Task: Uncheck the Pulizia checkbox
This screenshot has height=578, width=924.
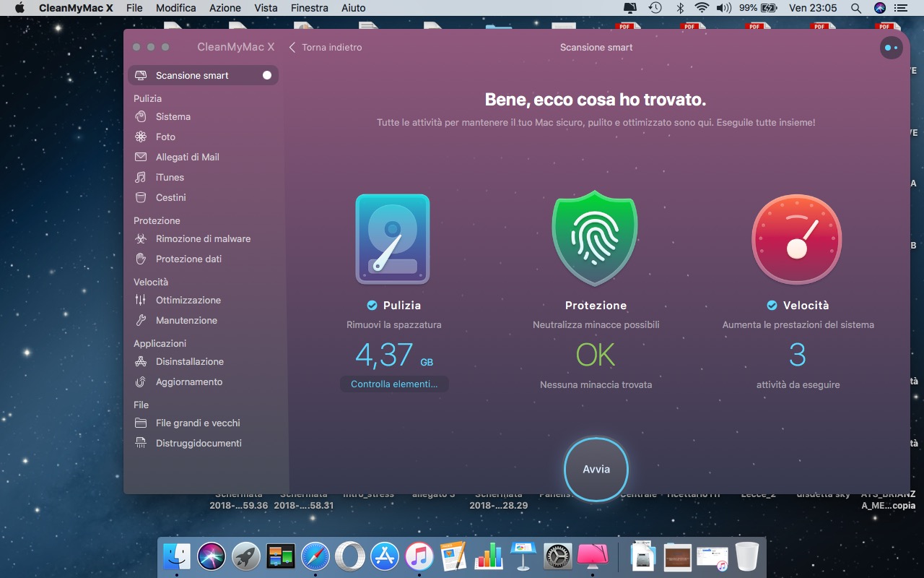Action: [x=372, y=305]
